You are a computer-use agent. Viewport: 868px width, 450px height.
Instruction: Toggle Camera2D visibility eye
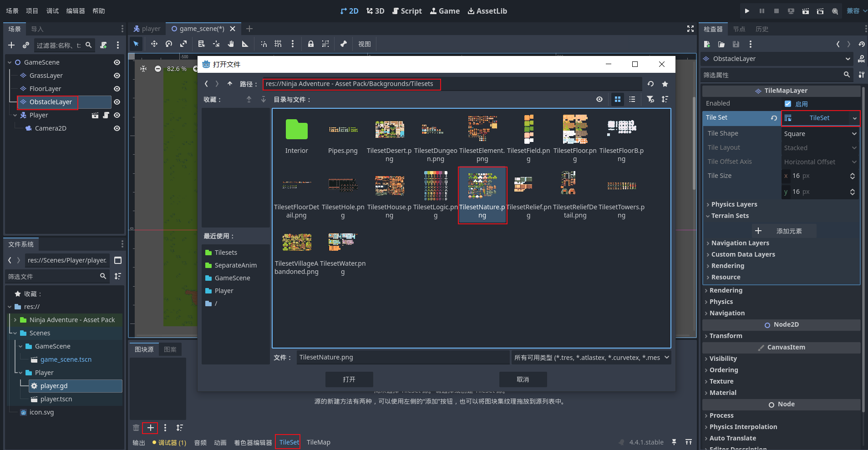coord(117,128)
